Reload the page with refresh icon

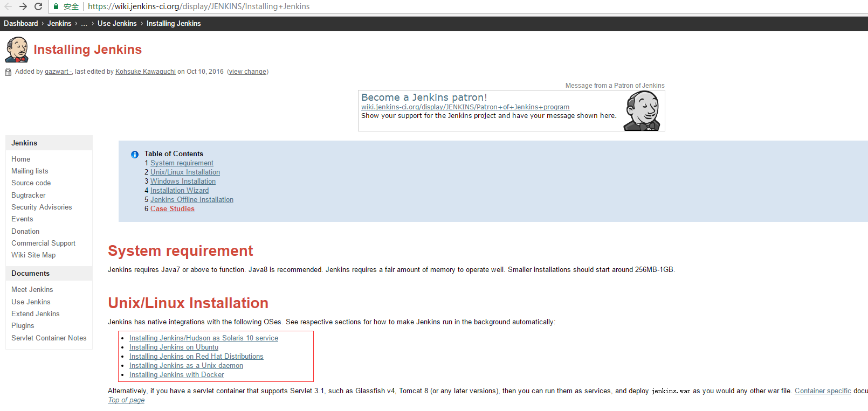point(38,6)
